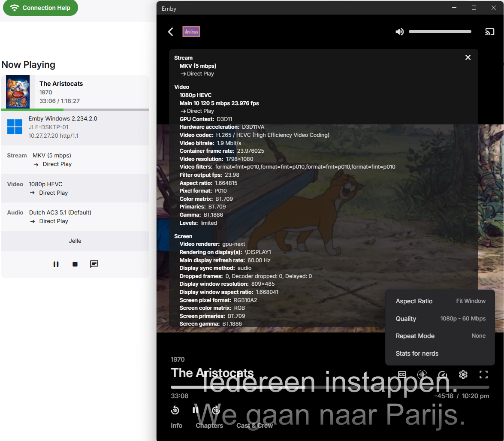Screen dimensions: 504x441
Task: Switch to the Chapters tab
Action: (209, 425)
